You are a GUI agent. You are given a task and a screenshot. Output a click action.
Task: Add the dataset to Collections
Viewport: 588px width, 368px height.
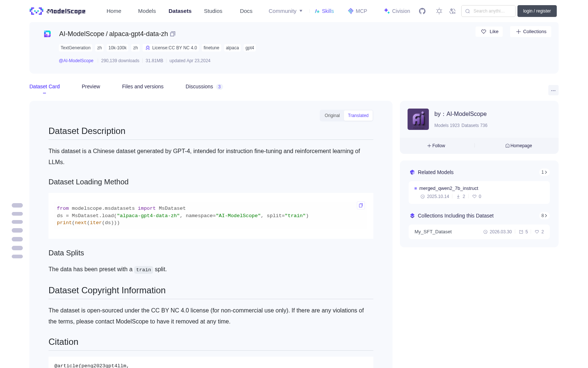click(x=531, y=32)
